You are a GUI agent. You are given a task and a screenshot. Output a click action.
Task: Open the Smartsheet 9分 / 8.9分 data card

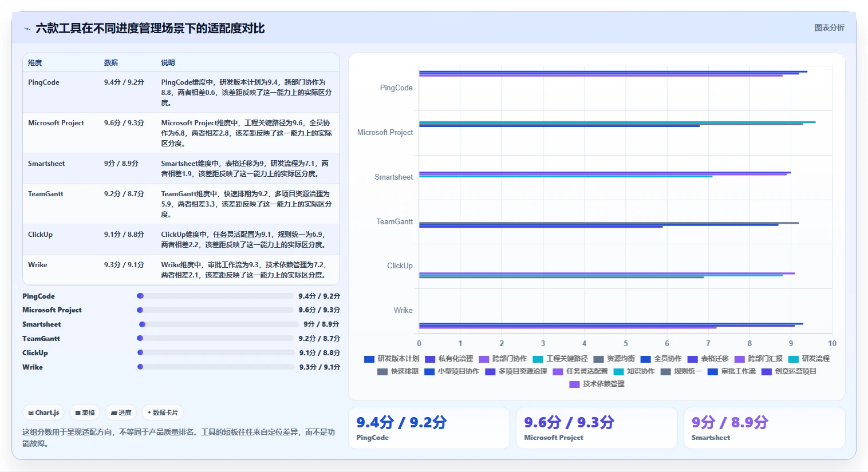point(764,428)
